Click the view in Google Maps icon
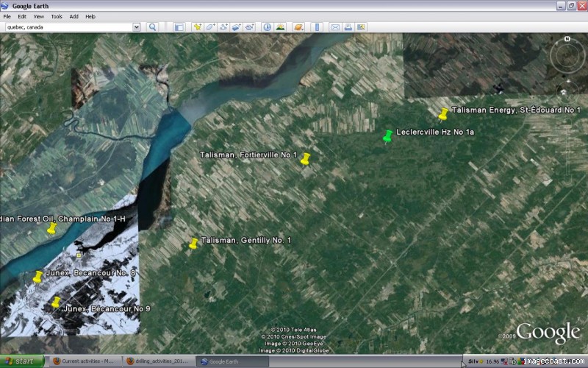This screenshot has height=368, width=588. [361, 27]
